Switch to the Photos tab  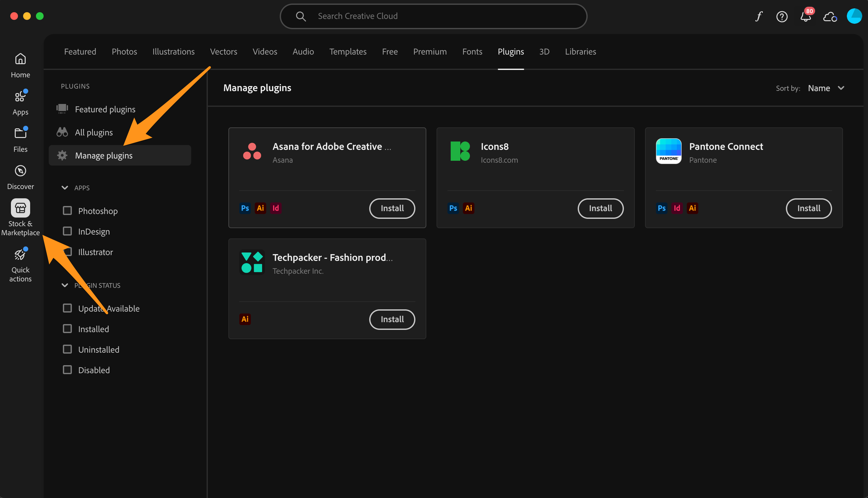click(x=124, y=52)
